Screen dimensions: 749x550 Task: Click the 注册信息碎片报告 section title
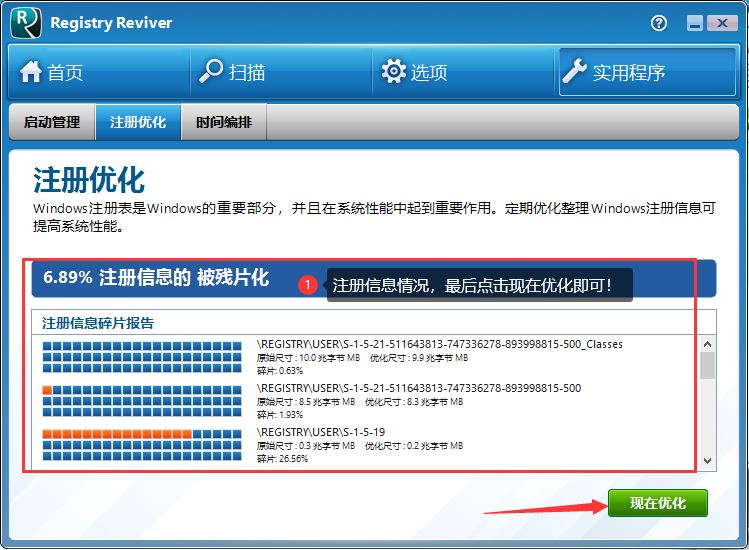pyautogui.click(x=98, y=323)
